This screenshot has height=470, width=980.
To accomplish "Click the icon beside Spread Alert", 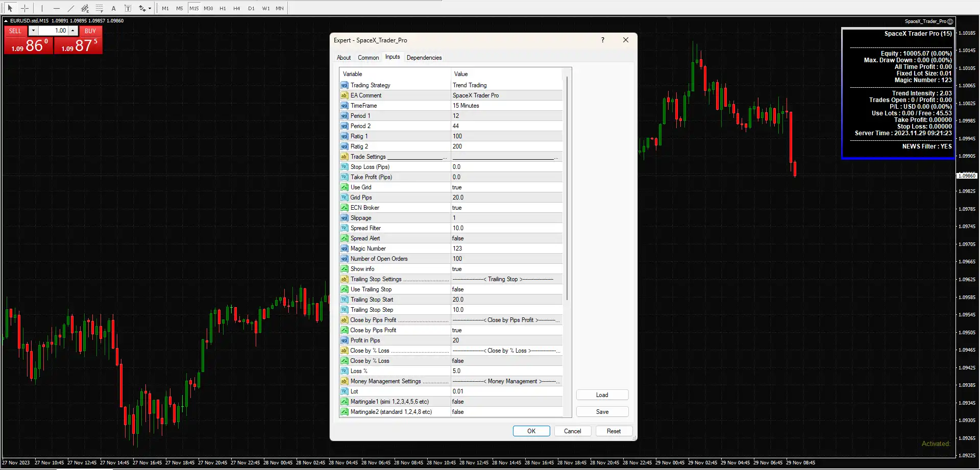I will point(344,238).
